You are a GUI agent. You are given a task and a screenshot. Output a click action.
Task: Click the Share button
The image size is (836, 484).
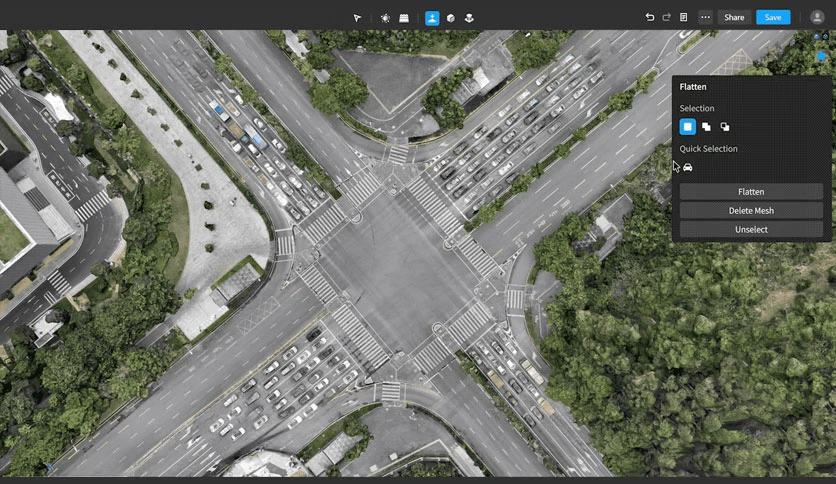point(734,17)
